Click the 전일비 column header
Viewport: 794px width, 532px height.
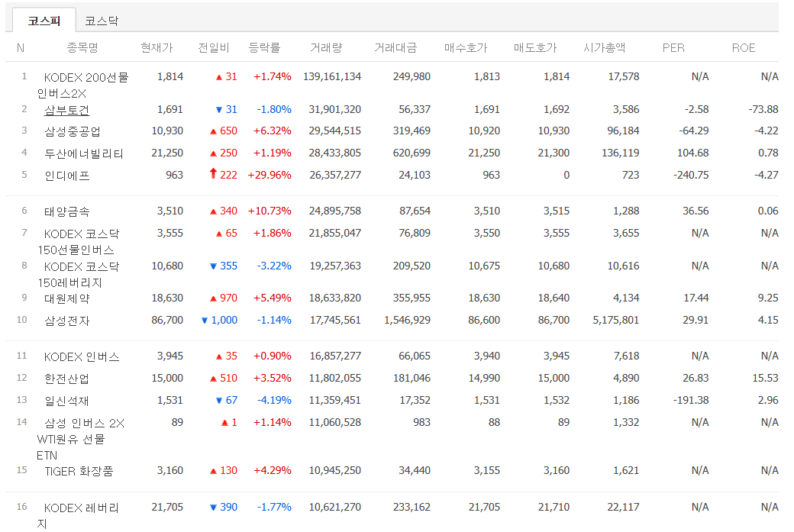click(213, 47)
